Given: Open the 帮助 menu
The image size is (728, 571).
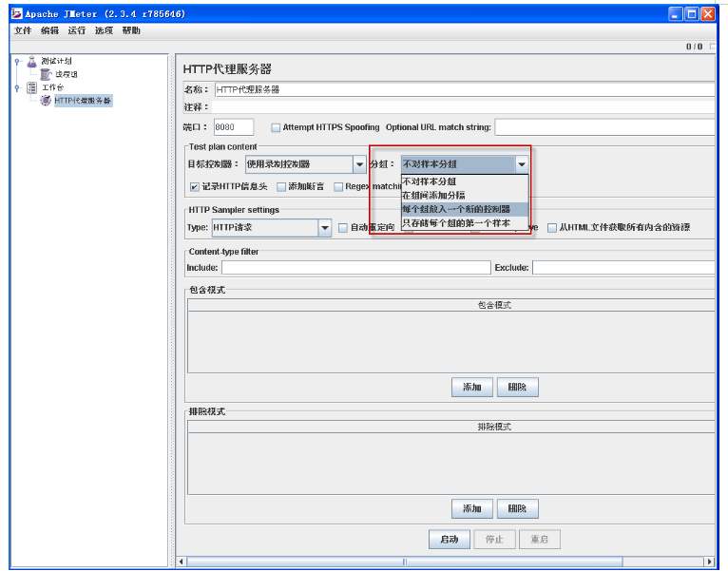Looking at the screenshot, I should pyautogui.click(x=131, y=30).
